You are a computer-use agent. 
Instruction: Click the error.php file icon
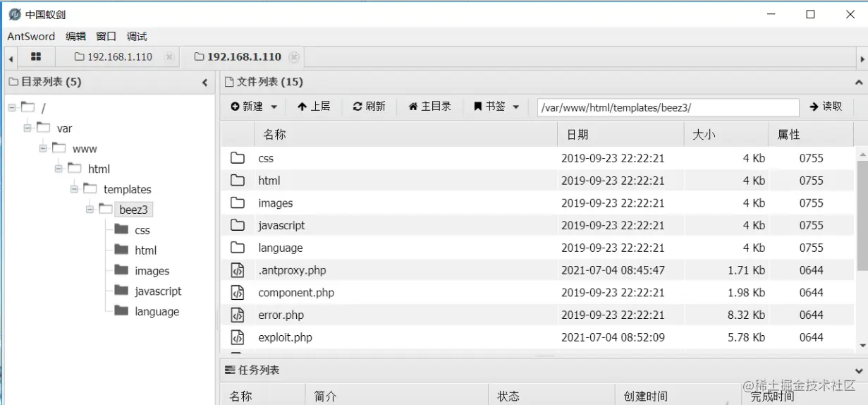[x=238, y=315]
